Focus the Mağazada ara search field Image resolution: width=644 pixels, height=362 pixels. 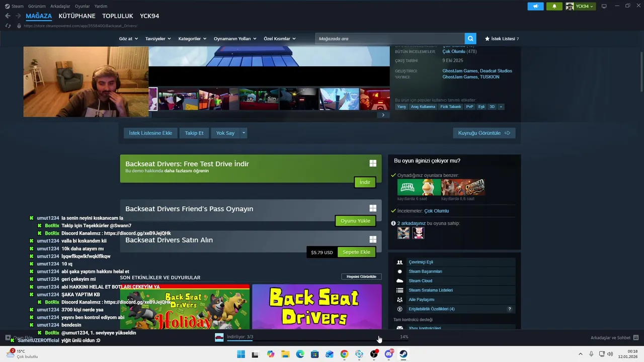pos(390,39)
